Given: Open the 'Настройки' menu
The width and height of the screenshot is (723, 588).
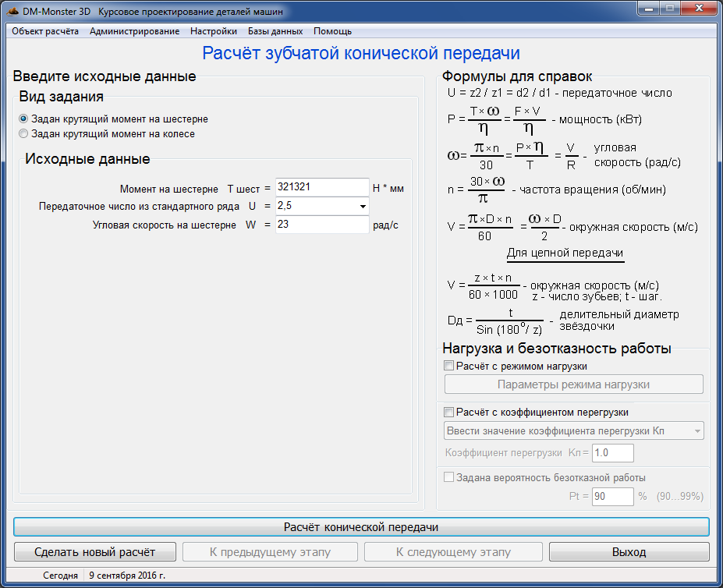Looking at the screenshot, I should [214, 31].
